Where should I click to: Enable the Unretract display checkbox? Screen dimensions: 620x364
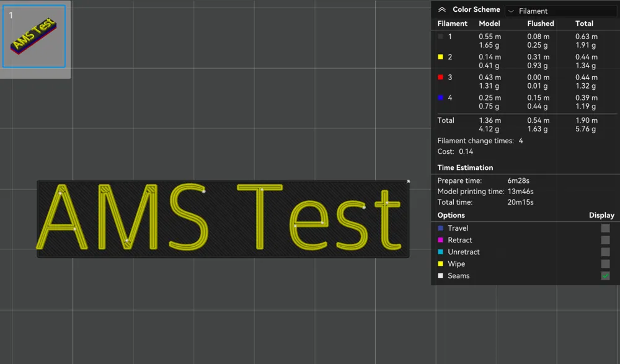pos(604,252)
